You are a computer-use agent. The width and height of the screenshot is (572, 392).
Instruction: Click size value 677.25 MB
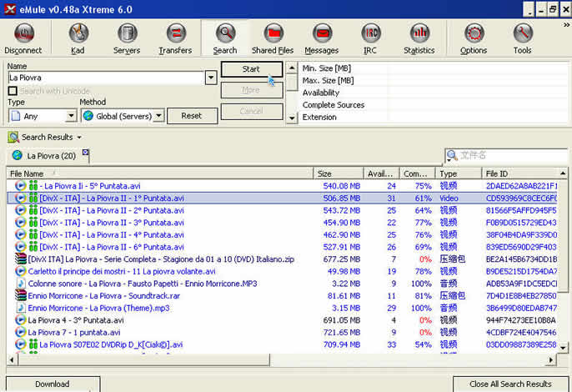[342, 259]
